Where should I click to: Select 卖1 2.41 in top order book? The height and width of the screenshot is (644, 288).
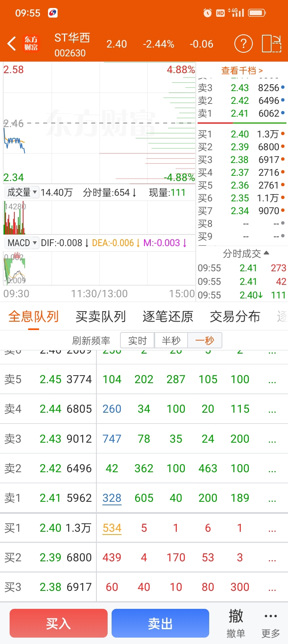242,113
